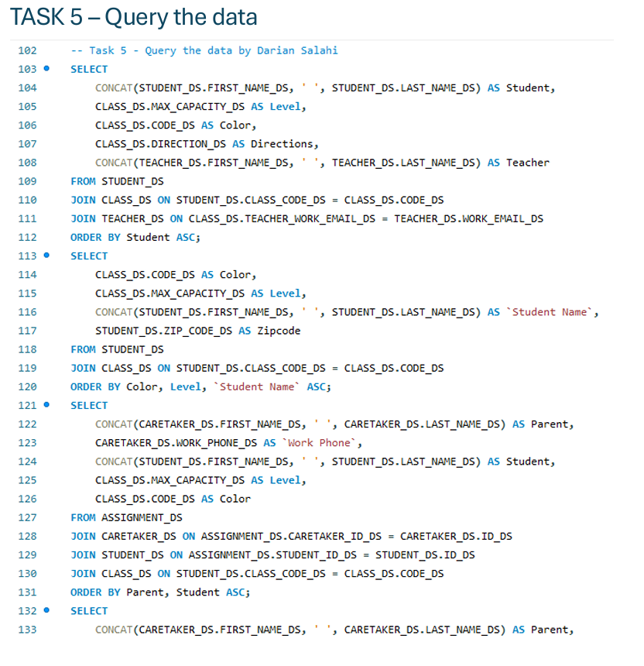Click line number 133 in the gutter
644x666 pixels.
click(x=26, y=630)
